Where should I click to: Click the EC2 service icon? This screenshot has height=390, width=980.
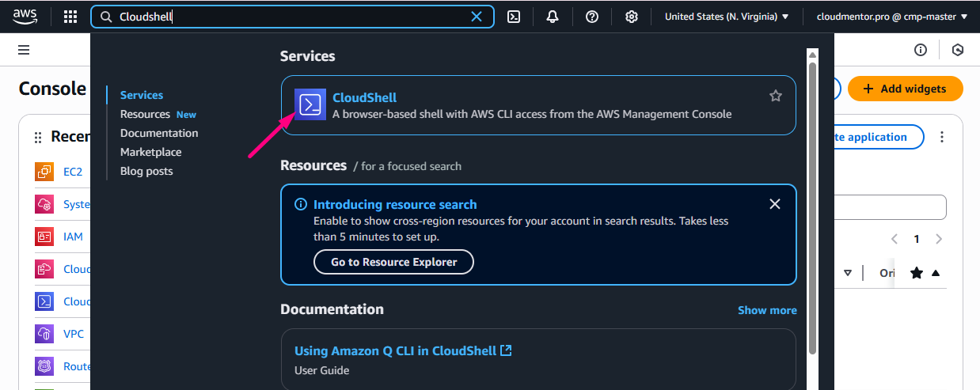[x=44, y=172]
